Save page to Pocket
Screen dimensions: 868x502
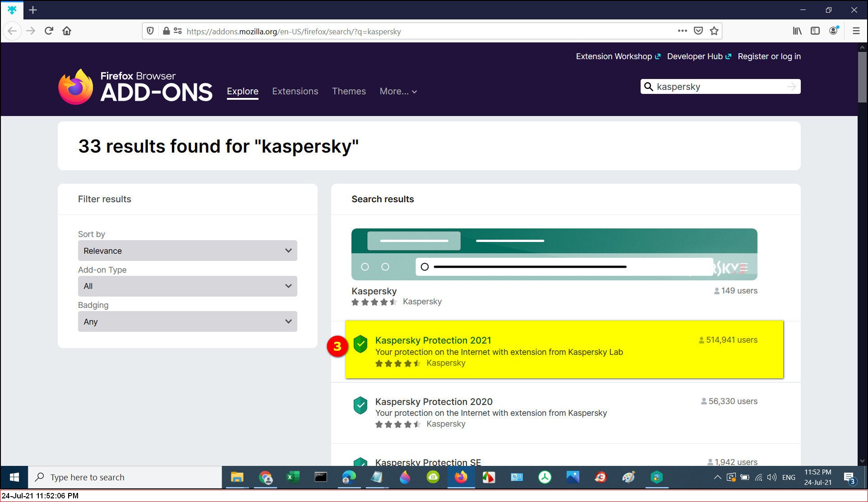click(x=698, y=31)
